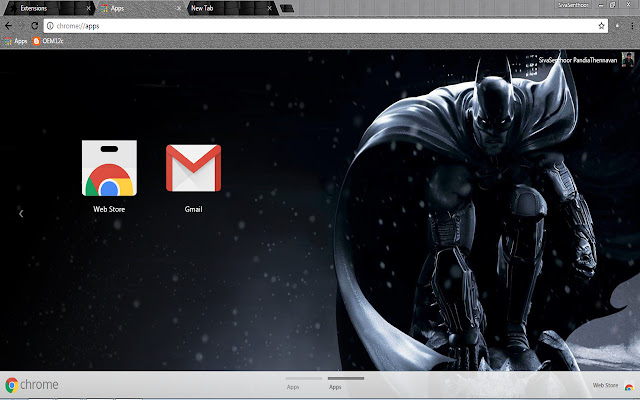
Task: Reload the current page
Action: (35, 26)
